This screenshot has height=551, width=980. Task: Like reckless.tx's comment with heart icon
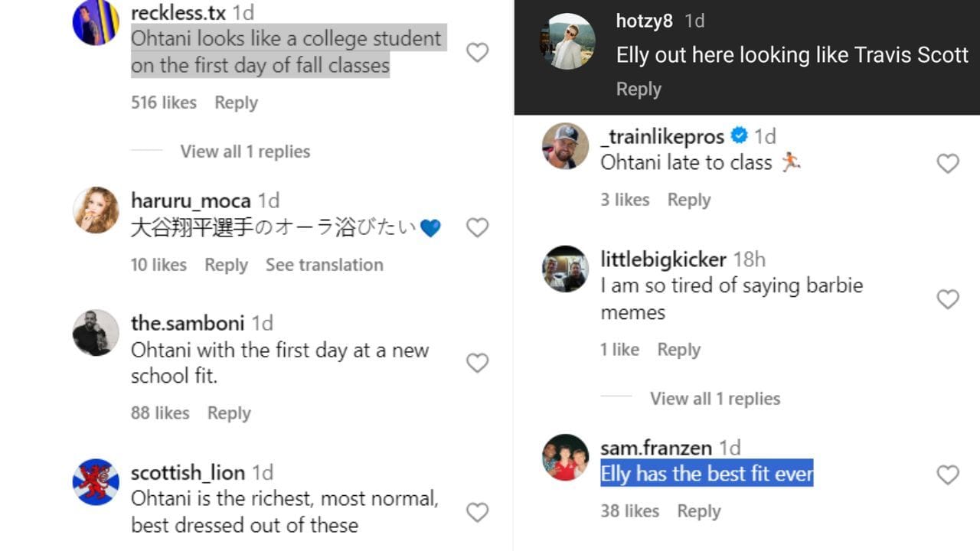(477, 52)
